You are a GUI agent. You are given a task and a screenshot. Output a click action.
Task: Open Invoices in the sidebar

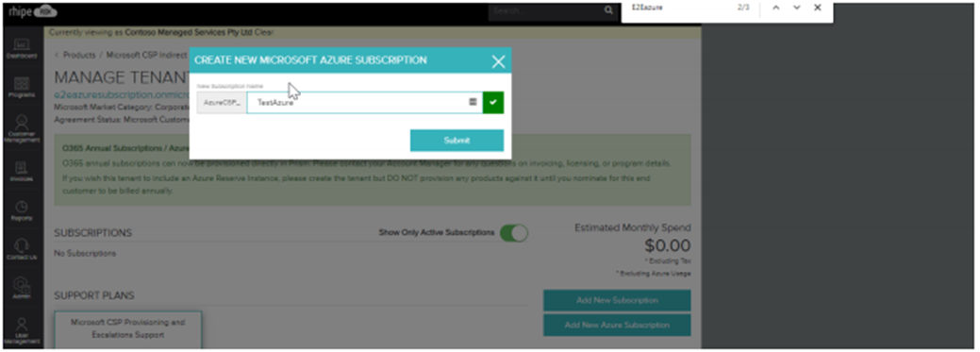pyautogui.click(x=22, y=172)
